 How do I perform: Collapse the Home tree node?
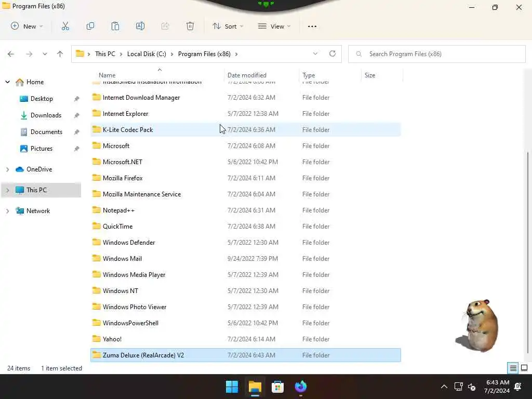pos(7,82)
